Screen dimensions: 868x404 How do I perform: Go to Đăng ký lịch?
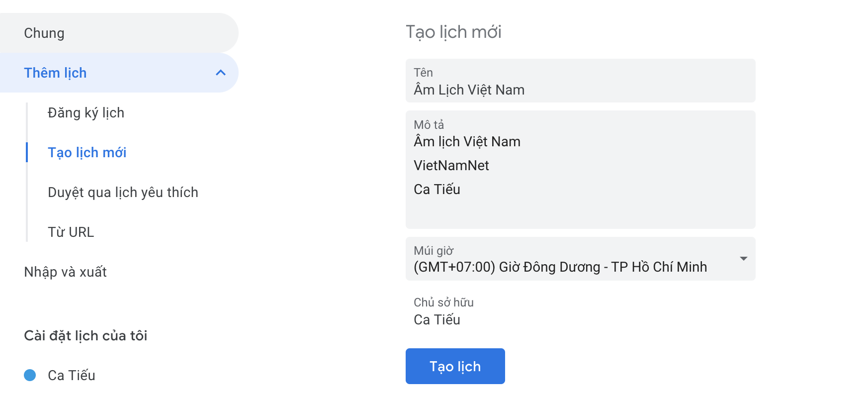[x=86, y=113]
